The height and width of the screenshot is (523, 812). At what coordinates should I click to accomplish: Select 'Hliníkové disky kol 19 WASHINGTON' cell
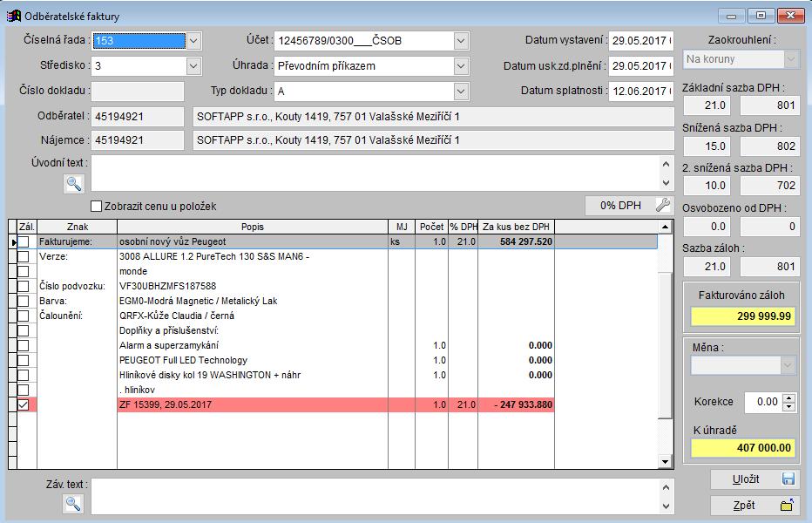[253, 376]
